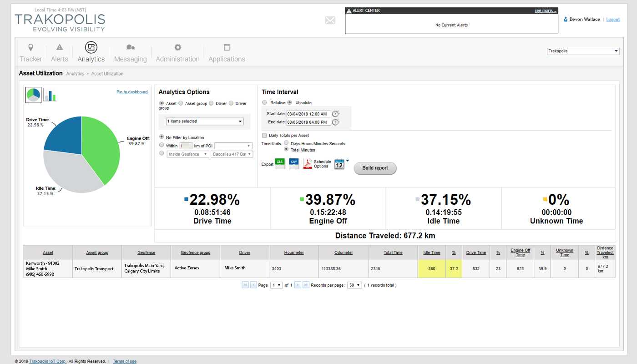The width and height of the screenshot is (637, 364).
Task: Open the schedule calendar icon
Action: [x=339, y=164]
